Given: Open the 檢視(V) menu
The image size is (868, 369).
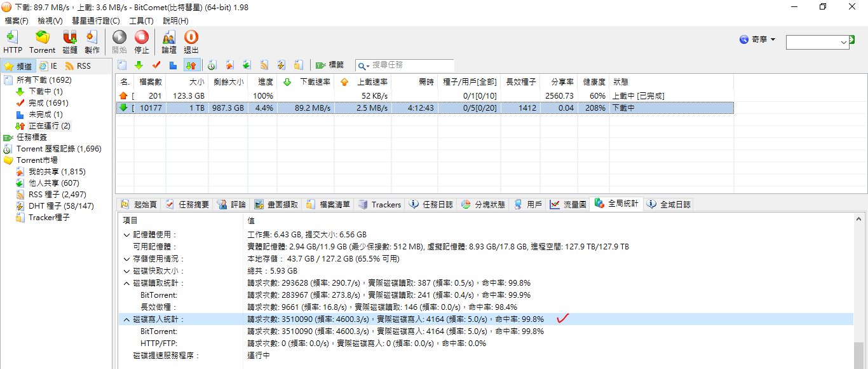Looking at the screenshot, I should tap(50, 21).
